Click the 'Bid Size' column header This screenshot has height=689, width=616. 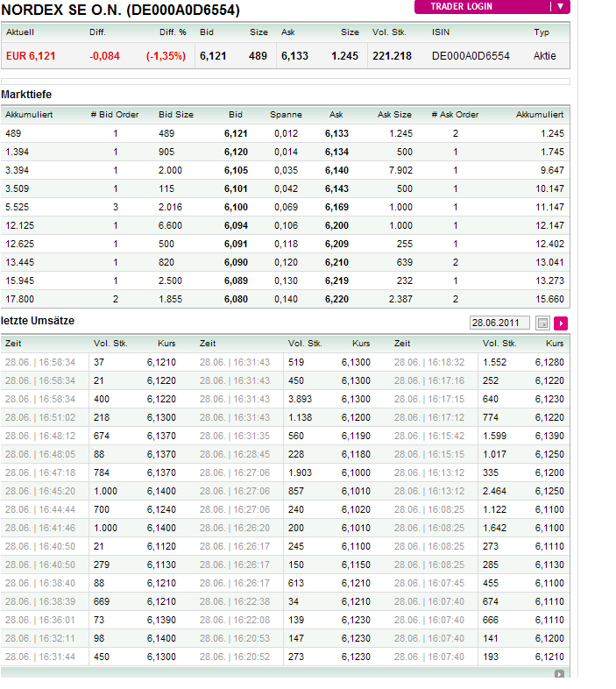coord(176,115)
